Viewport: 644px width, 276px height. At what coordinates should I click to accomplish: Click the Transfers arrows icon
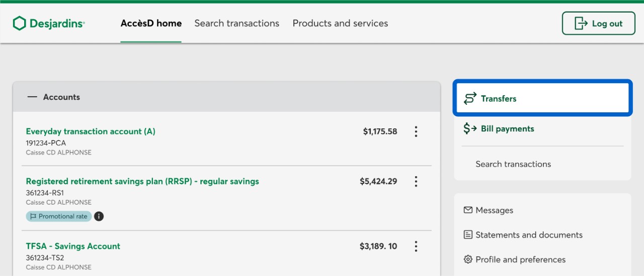coord(470,98)
